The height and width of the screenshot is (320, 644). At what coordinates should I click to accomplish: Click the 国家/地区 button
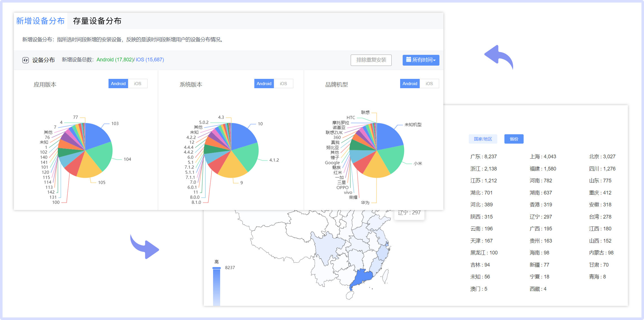click(x=483, y=139)
